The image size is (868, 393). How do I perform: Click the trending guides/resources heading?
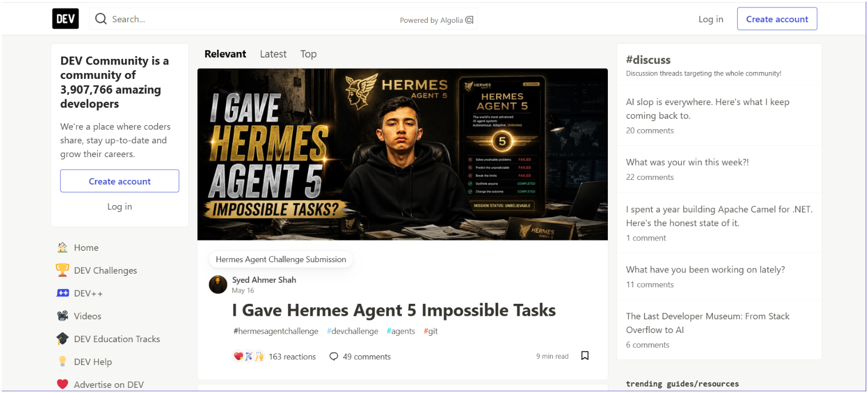pyautogui.click(x=682, y=384)
